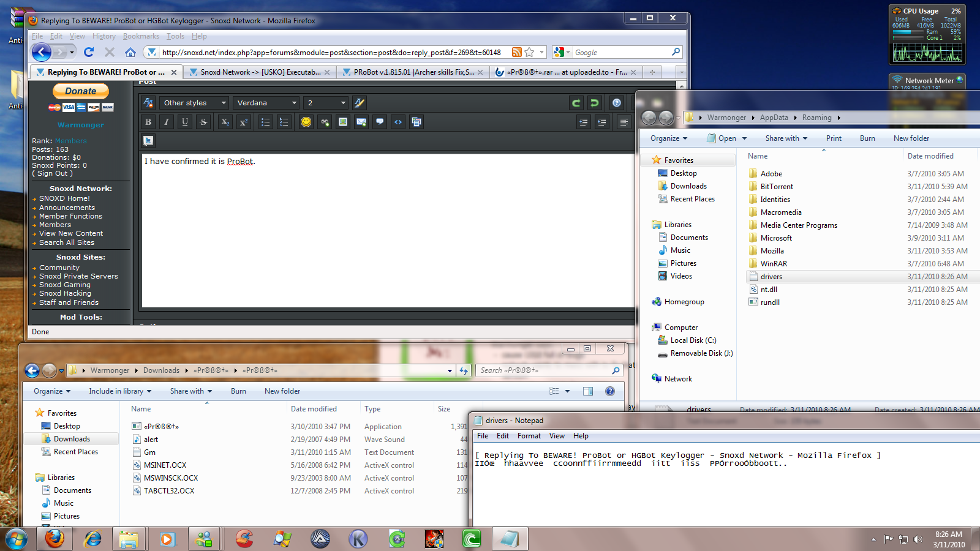This screenshot has height=551, width=980.
Task: Select MSWINSCK.OCX file in Downloads explorer
Action: [171, 478]
